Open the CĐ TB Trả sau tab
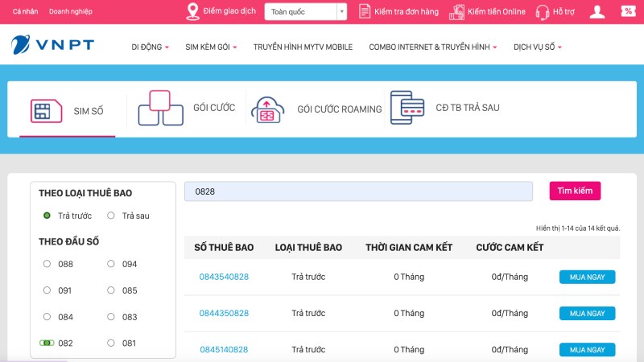 click(467, 108)
